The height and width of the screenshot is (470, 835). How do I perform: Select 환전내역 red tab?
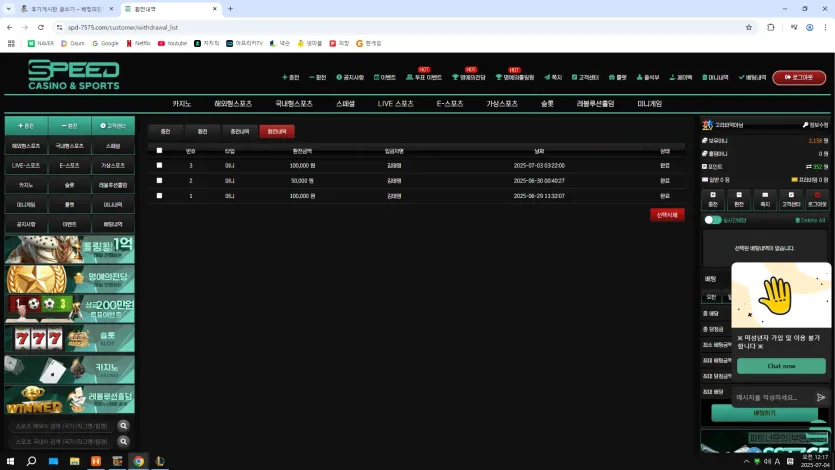point(276,131)
